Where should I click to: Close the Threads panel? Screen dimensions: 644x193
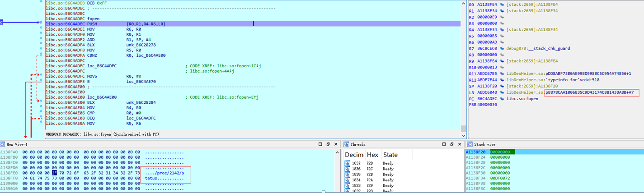click(x=459, y=144)
